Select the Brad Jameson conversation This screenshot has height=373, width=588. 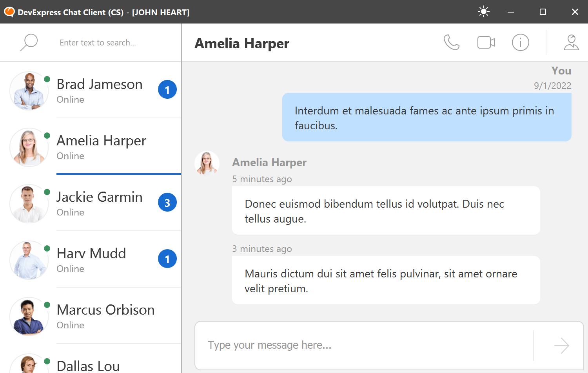100,90
